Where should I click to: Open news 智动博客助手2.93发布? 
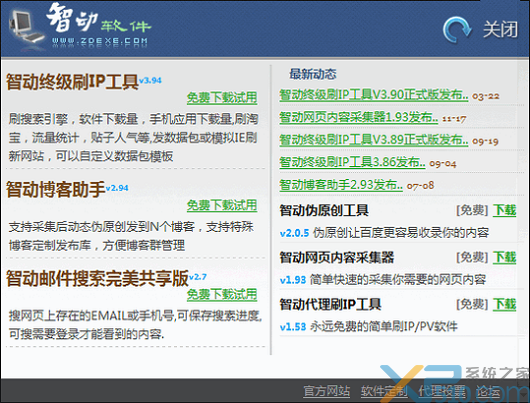341,185
